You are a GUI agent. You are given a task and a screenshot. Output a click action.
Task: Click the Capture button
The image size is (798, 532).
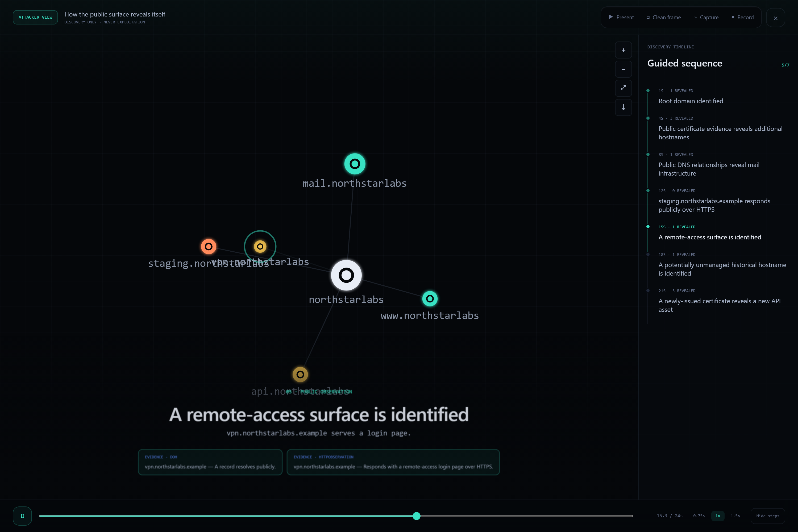coord(706,17)
